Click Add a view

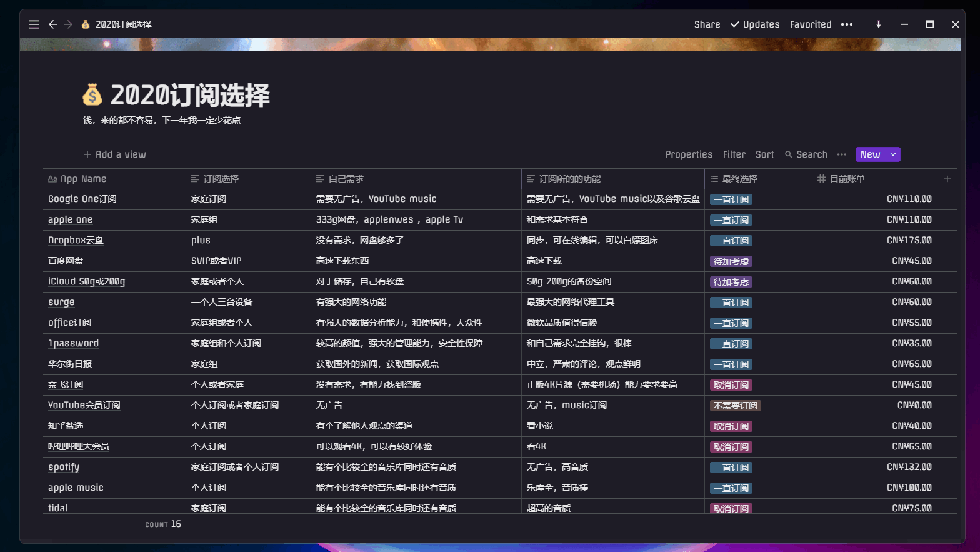pyautogui.click(x=115, y=154)
